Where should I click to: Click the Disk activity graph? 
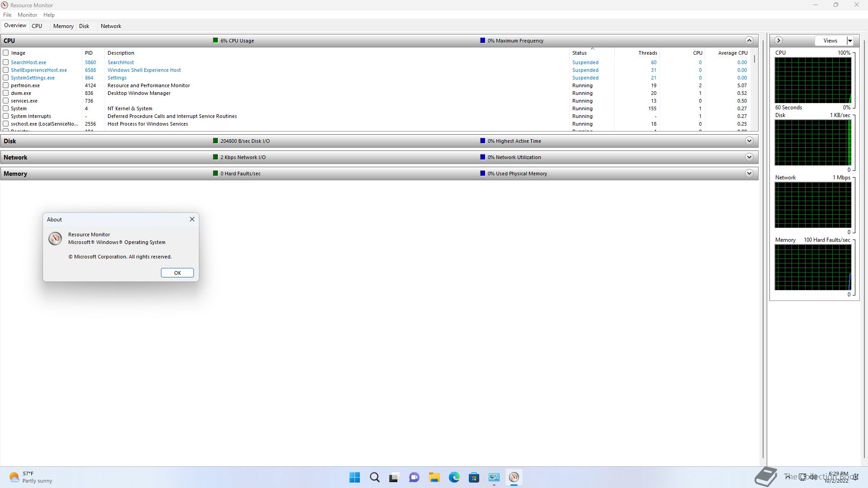pyautogui.click(x=813, y=143)
